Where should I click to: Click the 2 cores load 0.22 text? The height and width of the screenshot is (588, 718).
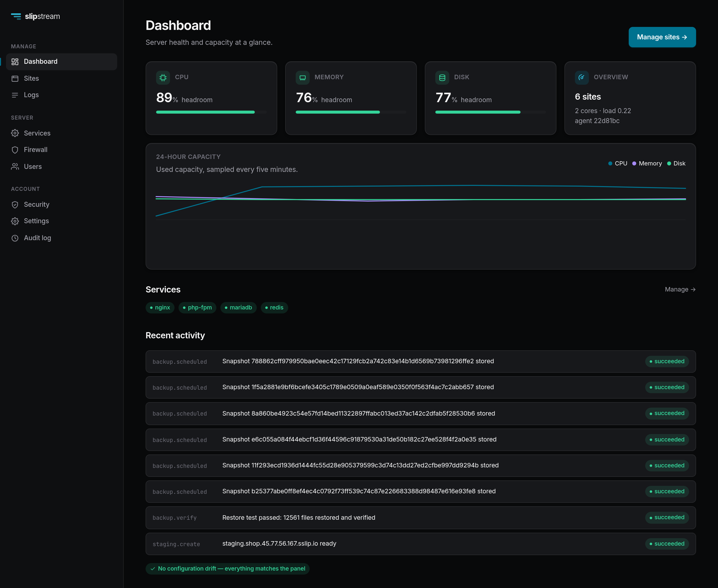[x=603, y=111]
